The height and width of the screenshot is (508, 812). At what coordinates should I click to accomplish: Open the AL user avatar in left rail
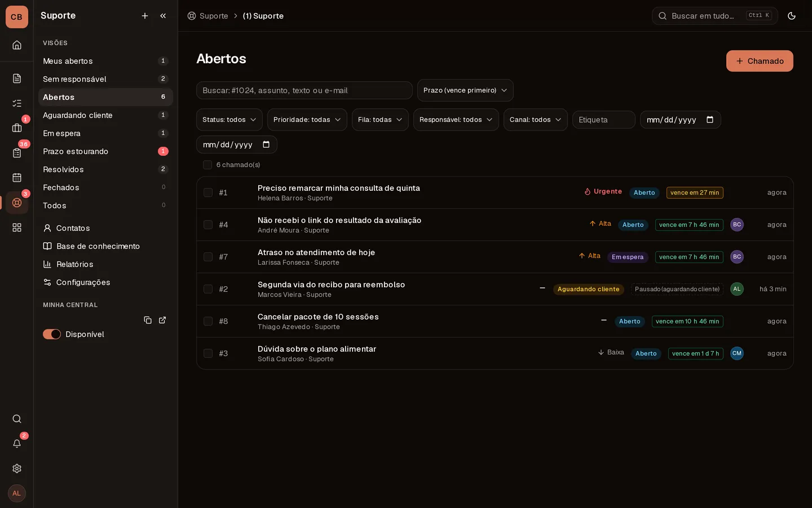[17, 493]
